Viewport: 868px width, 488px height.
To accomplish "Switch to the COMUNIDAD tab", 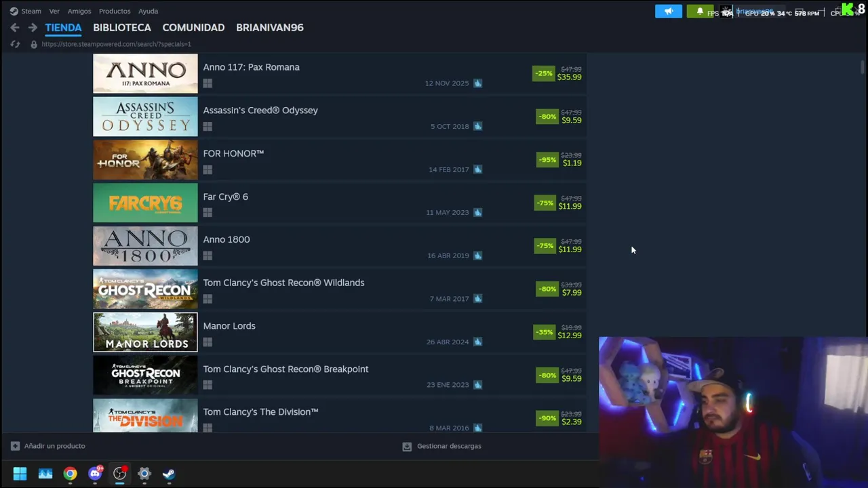I will click(193, 28).
